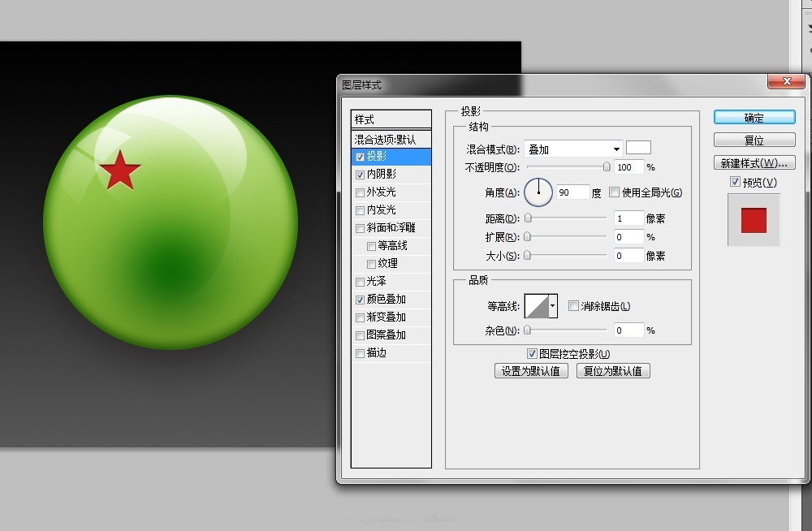Enable the 描边 stroke style
This screenshot has height=531, width=812.
pyautogui.click(x=360, y=353)
